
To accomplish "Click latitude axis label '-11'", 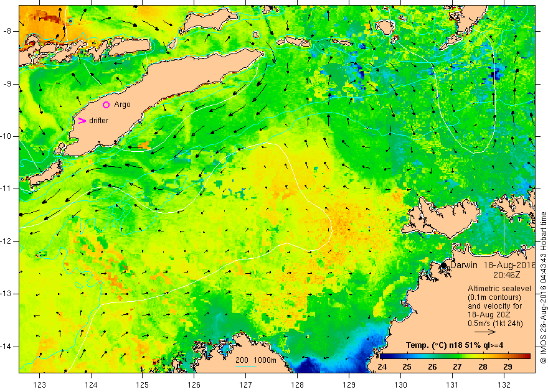I will 6,189.
